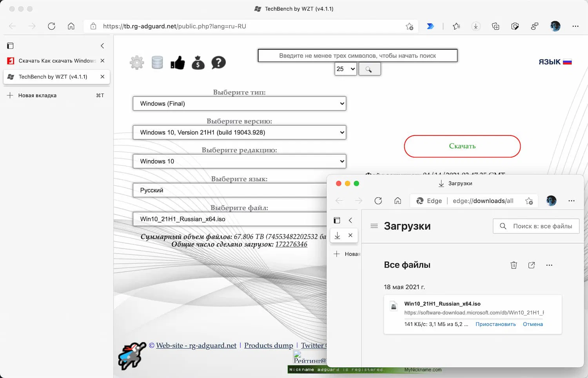The image size is (588, 378).
Task: Click the search magnifier button below the search box
Action: [x=369, y=69]
